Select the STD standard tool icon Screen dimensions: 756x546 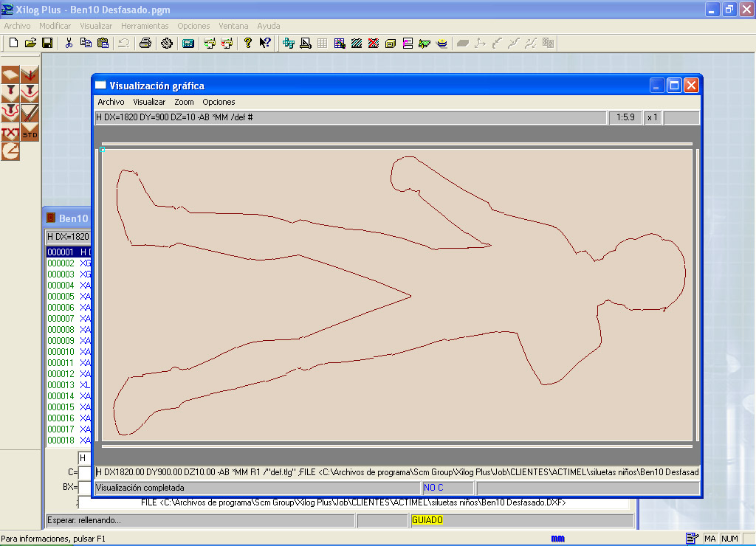(30, 133)
